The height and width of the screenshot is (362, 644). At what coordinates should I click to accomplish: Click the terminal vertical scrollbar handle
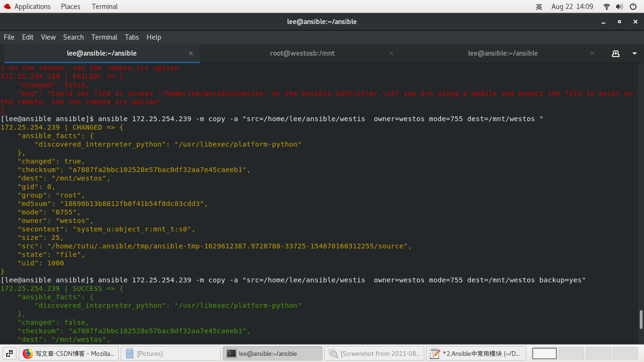pyautogui.click(x=641, y=320)
